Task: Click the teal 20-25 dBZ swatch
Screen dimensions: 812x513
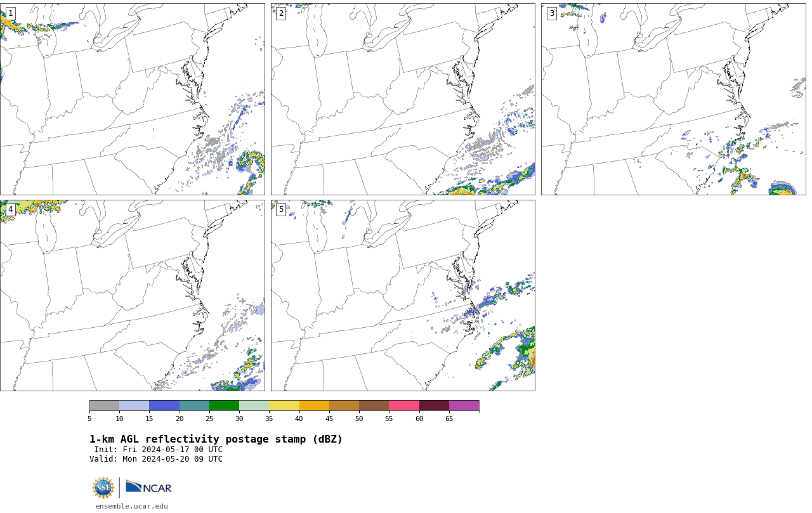Action: click(194, 406)
